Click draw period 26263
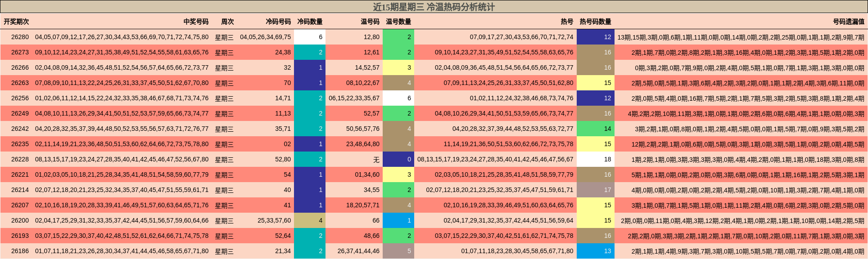Viewport: 868px width, 259px height. tap(20, 83)
